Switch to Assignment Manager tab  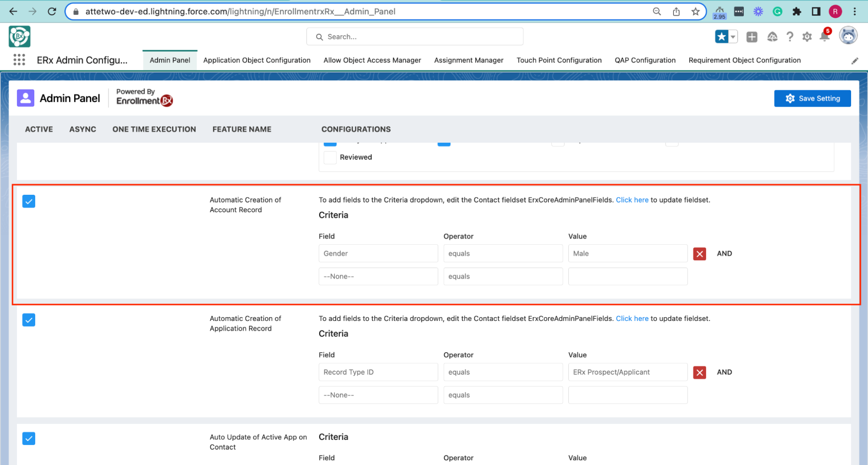click(469, 60)
